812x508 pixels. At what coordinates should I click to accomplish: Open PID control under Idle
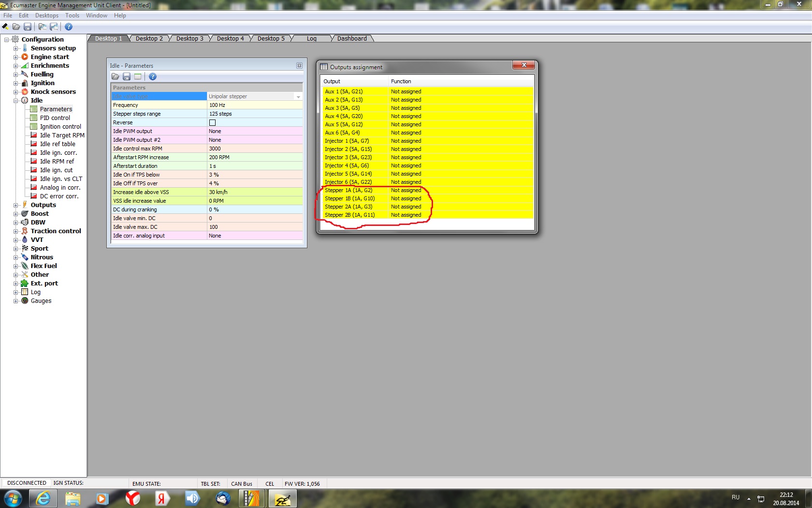click(55, 118)
